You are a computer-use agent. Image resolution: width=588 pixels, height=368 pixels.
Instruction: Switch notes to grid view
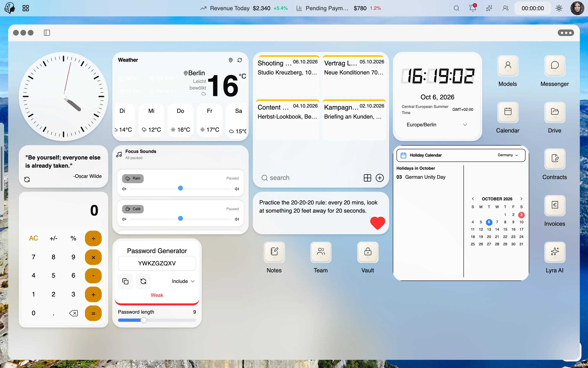(367, 178)
